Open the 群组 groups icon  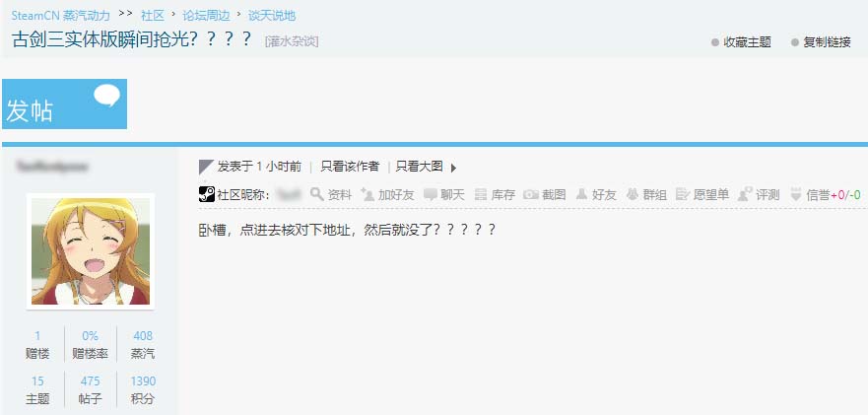(x=633, y=194)
